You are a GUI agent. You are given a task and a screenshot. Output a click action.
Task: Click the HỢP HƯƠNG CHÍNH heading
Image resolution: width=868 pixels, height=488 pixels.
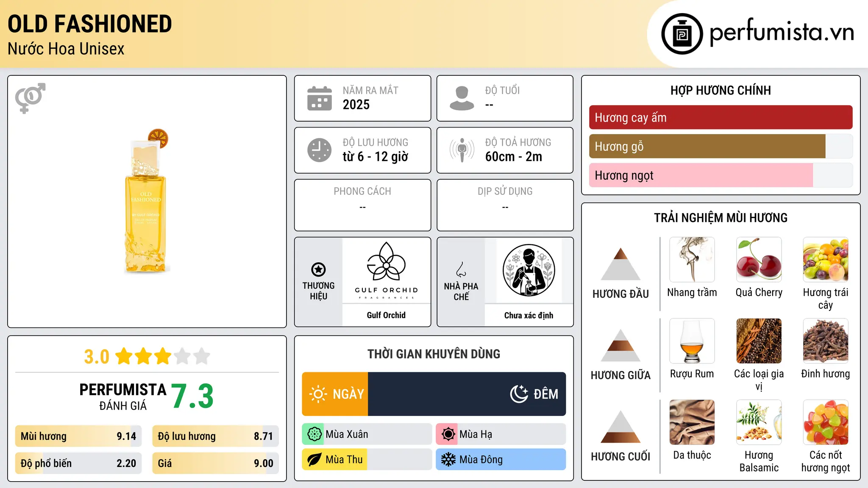(x=721, y=90)
